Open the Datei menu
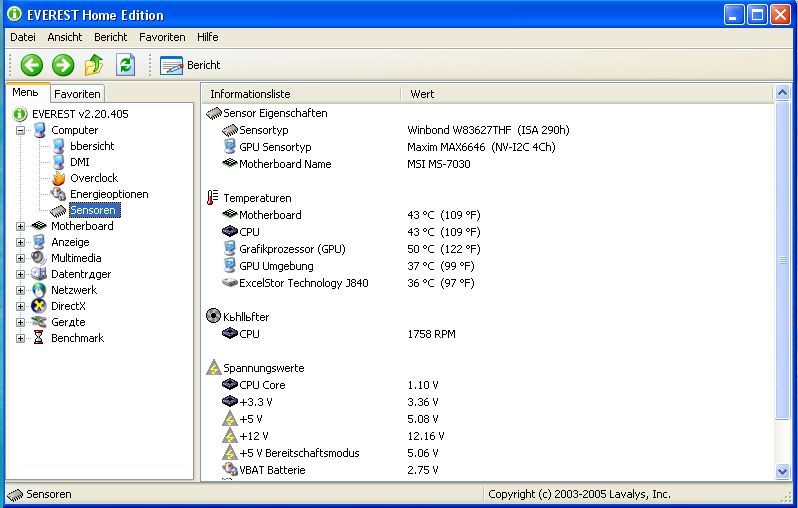798x508 pixels. coord(23,37)
